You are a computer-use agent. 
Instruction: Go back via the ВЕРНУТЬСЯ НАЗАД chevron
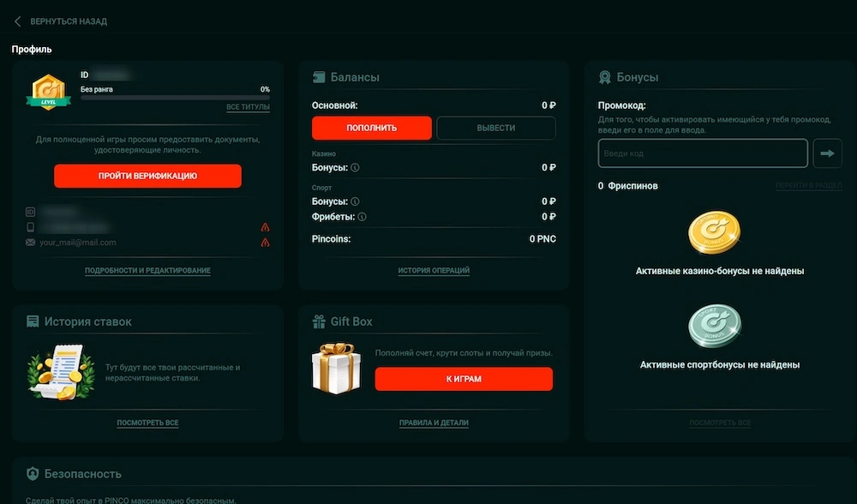18,21
